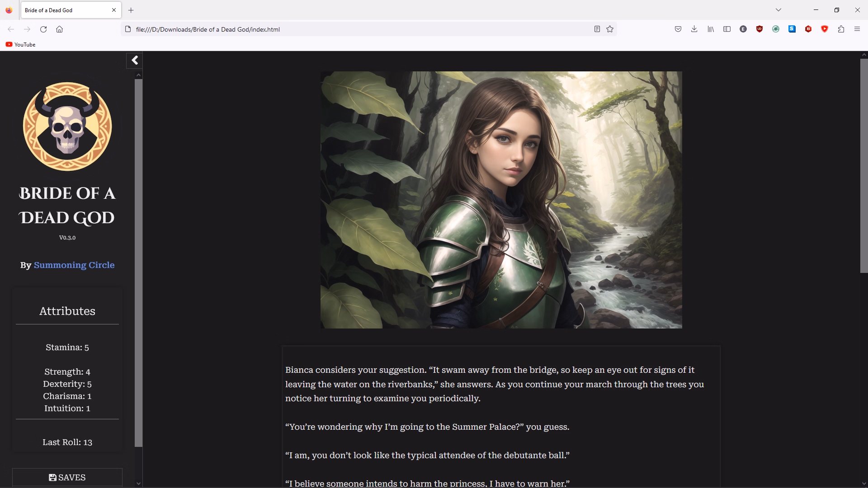Expand the Attributes section heading

(67, 311)
